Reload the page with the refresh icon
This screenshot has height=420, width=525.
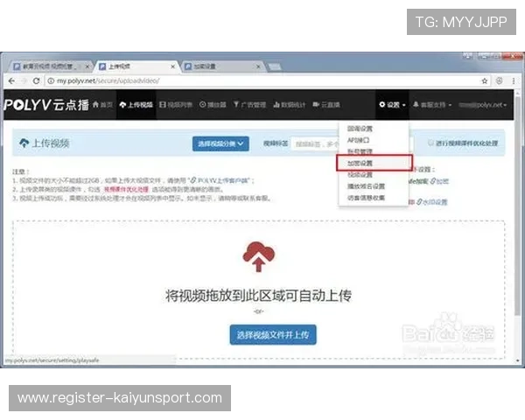[x=36, y=80]
